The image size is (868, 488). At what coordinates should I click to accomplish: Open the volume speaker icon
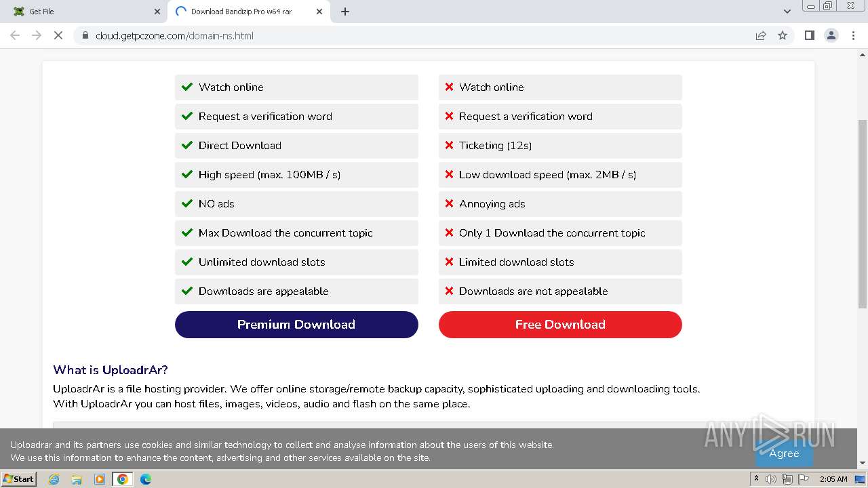[771, 479]
